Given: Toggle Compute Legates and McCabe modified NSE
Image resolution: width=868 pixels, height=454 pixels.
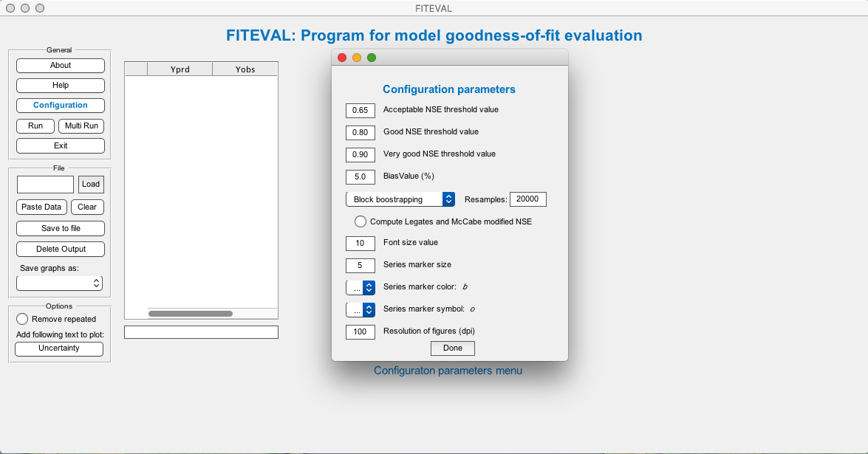Looking at the screenshot, I should pos(360,221).
